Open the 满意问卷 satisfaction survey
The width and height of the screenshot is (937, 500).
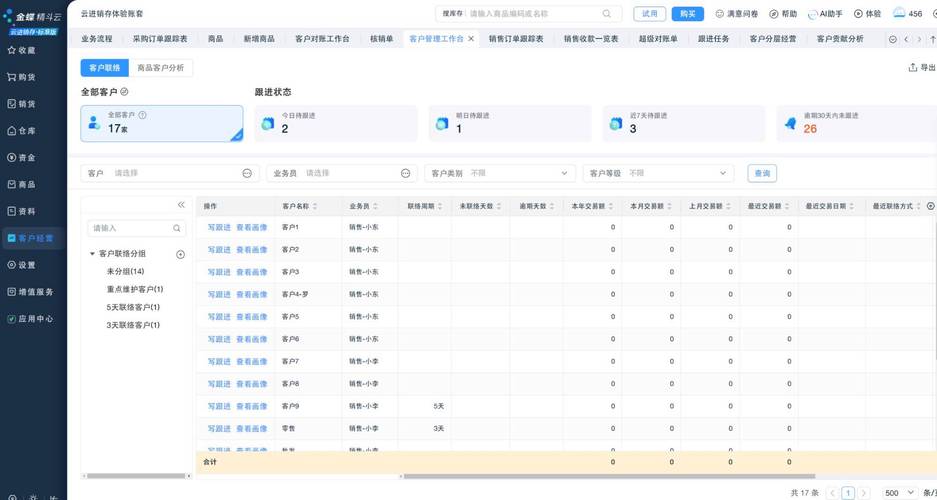click(x=736, y=14)
